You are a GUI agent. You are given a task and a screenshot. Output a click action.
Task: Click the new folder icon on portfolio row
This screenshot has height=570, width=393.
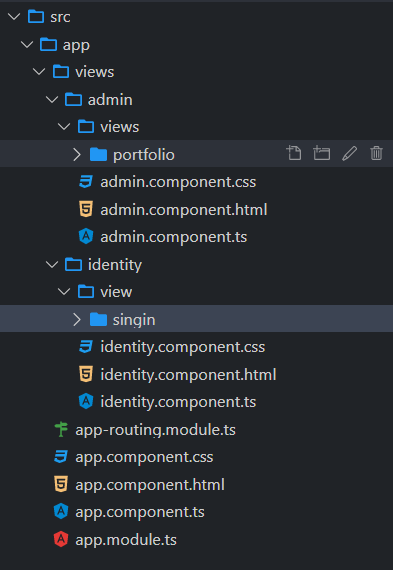321,153
